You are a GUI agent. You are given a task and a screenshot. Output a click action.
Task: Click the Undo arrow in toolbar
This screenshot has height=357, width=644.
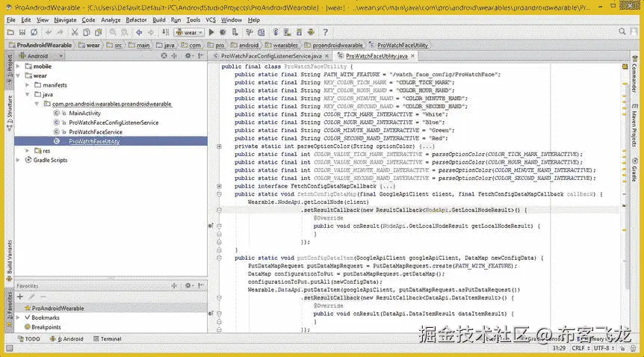(49, 32)
